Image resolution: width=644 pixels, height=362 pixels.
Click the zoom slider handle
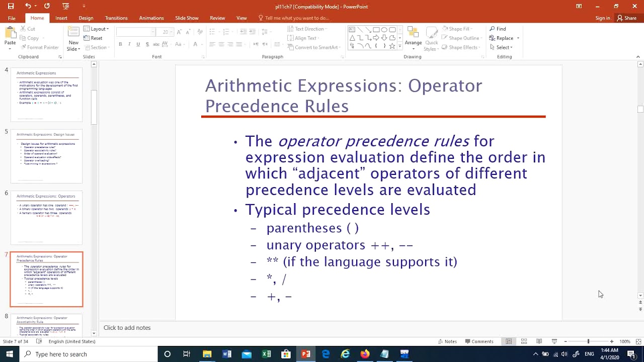click(588, 341)
